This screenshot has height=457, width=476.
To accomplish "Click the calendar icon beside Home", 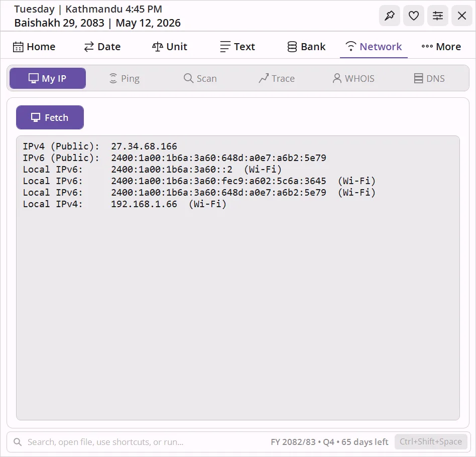I will tap(18, 47).
